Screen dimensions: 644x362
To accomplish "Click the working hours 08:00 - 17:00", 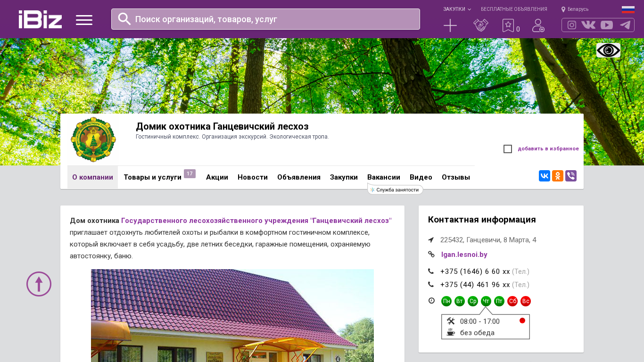I will click(480, 321).
